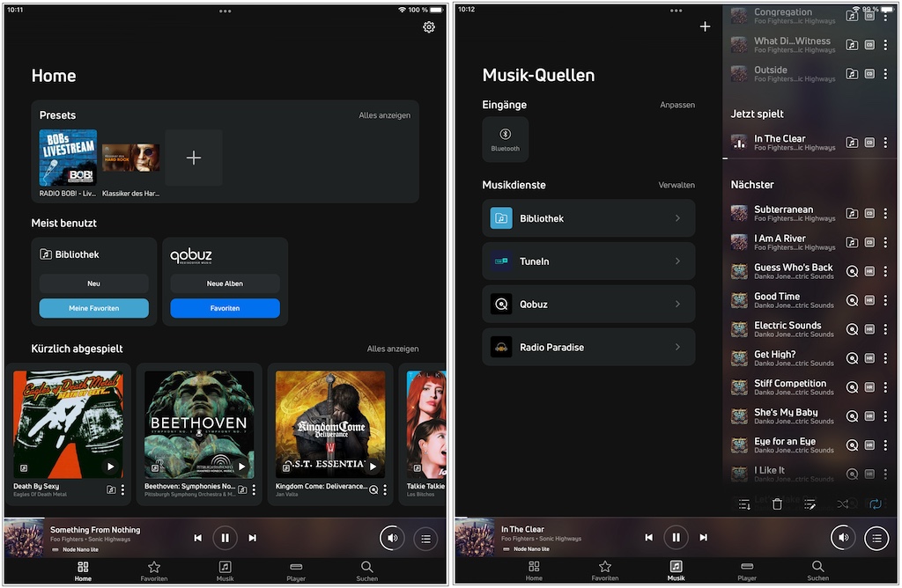
Task: Select She's My Baby in queue
Action: 783,416
